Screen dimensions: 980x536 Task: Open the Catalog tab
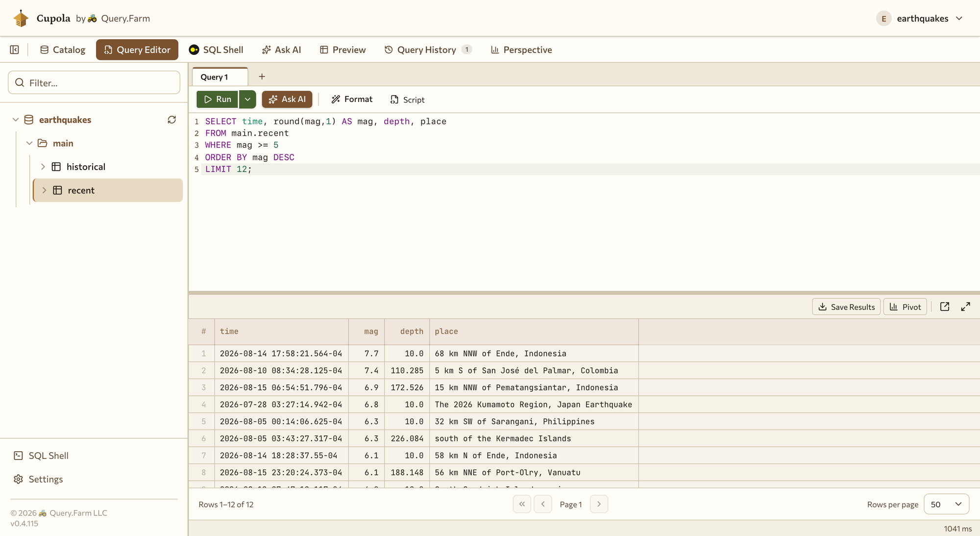coord(63,50)
